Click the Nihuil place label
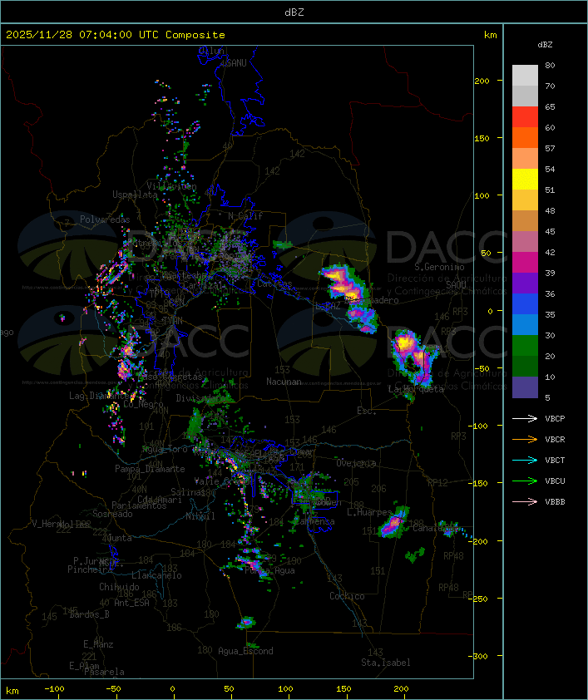Screen dimensions: 588x700 click(200, 516)
